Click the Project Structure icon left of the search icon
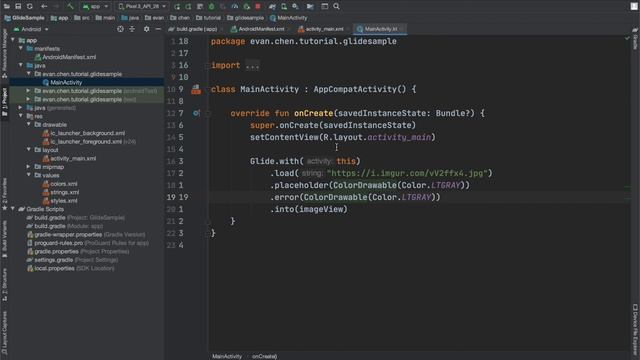The image size is (640, 360). [324, 7]
